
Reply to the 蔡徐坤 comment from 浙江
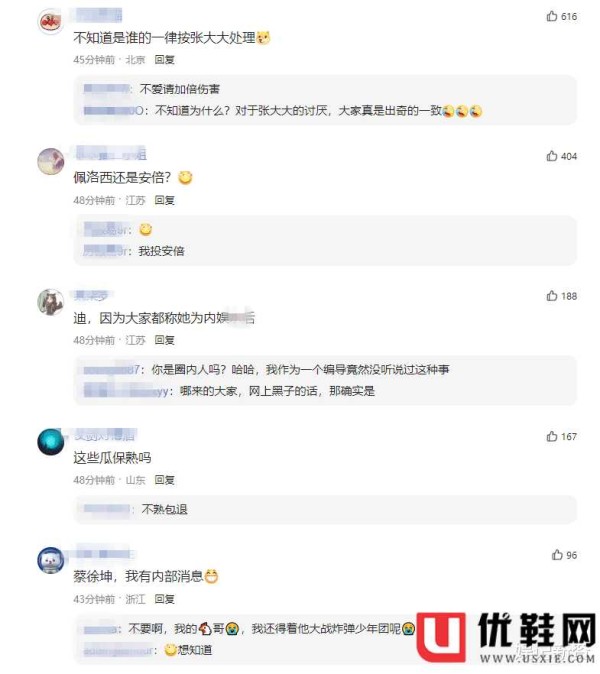tap(165, 599)
